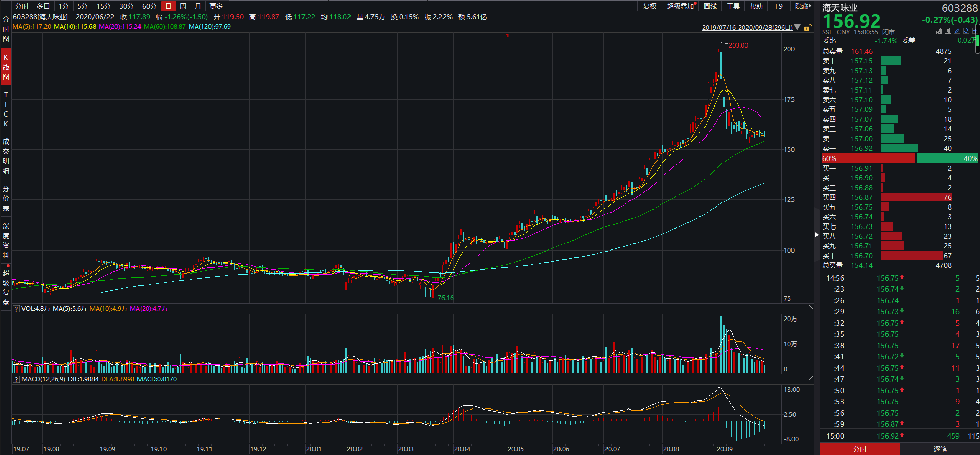980x455 pixels.
Task: Click the 总买量 154.14 row
Action: 900,265
